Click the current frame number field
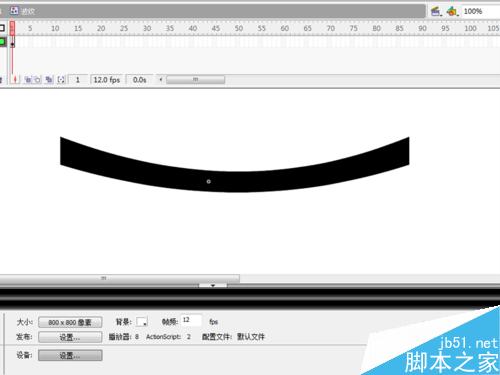Viewport: 500px width, 375px height. coord(78,80)
